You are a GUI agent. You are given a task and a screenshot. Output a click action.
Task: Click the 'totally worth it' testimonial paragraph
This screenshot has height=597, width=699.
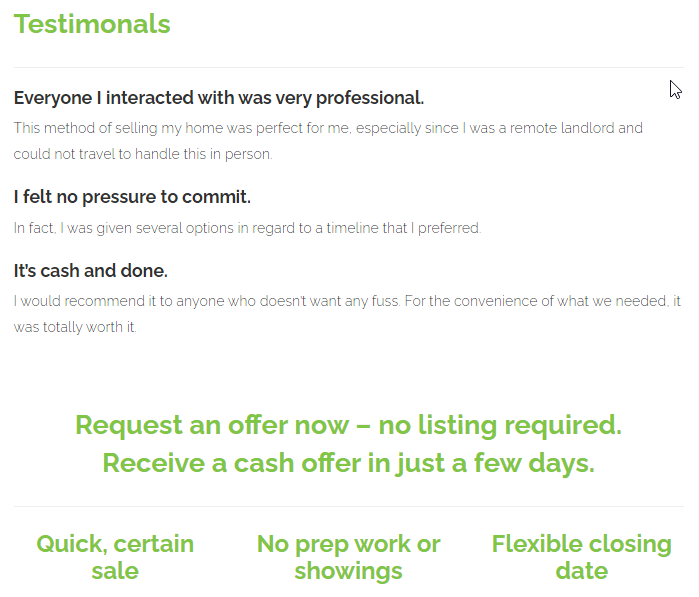point(347,314)
